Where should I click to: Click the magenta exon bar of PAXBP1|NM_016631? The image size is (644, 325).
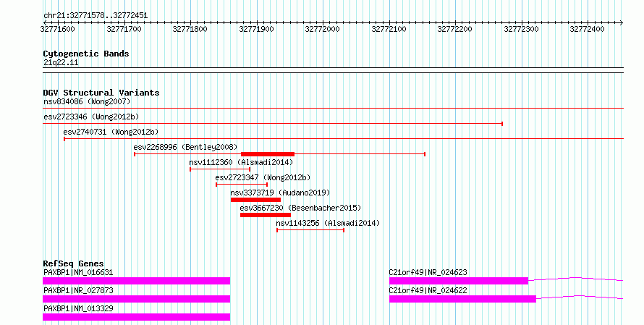click(136, 281)
